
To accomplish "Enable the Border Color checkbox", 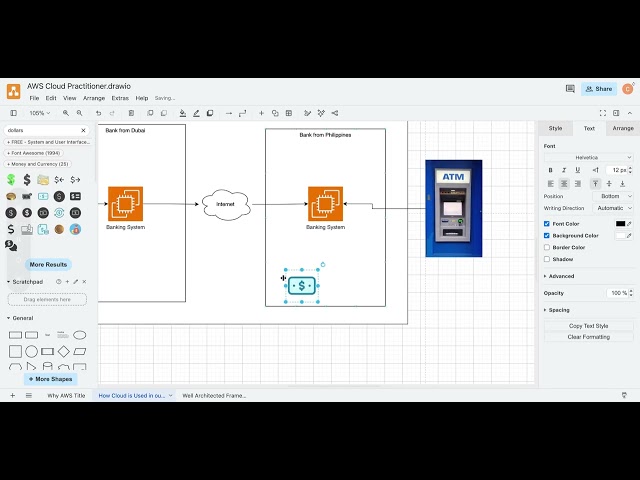I will (x=547, y=247).
